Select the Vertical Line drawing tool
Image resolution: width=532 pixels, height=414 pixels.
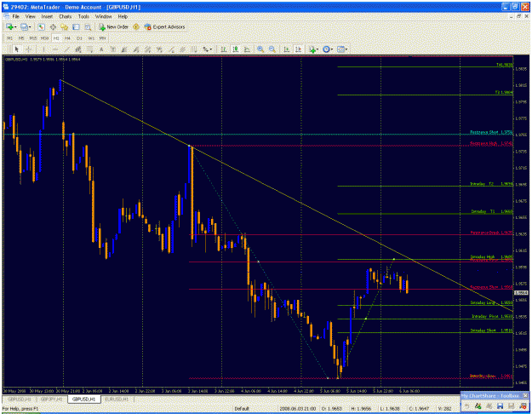pos(43,49)
